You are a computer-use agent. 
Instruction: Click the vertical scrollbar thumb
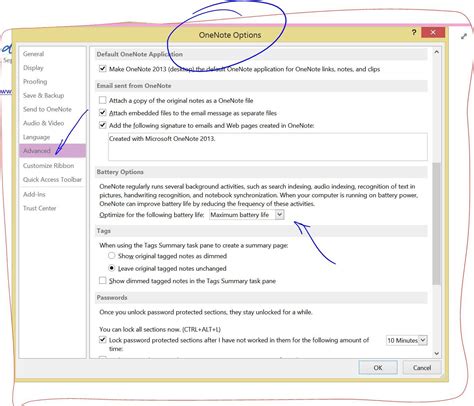[436, 223]
